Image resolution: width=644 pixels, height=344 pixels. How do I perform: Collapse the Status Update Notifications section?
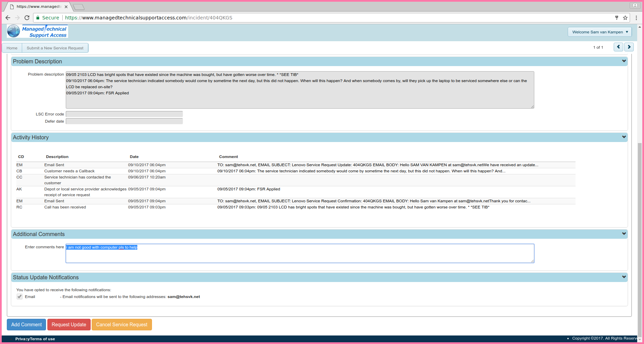pyautogui.click(x=624, y=277)
